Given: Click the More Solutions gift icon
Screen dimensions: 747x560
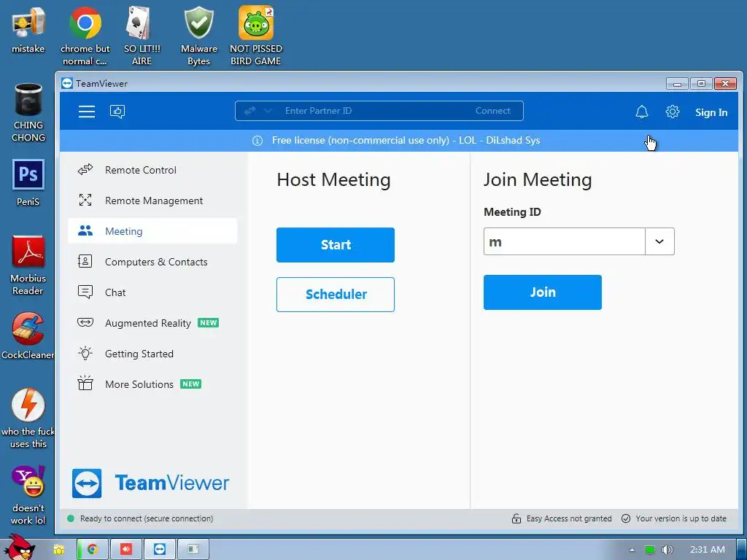Looking at the screenshot, I should pos(85,383).
